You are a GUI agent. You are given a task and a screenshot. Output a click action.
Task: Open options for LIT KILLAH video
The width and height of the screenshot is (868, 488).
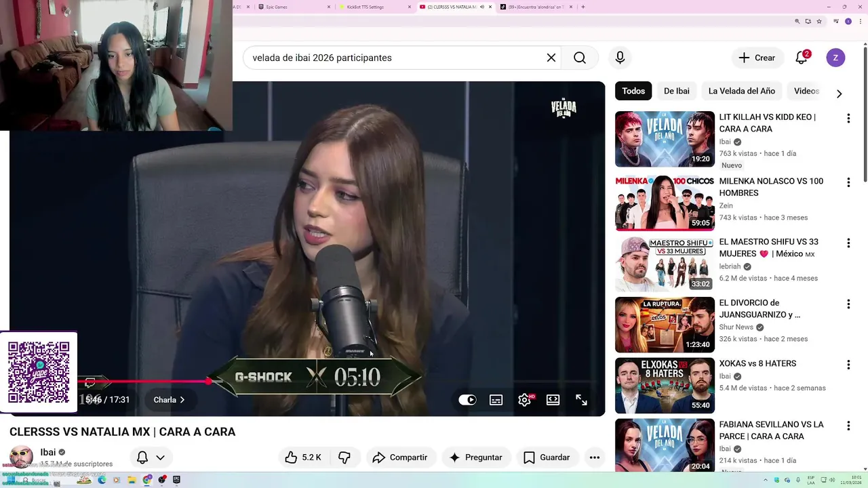coord(848,119)
